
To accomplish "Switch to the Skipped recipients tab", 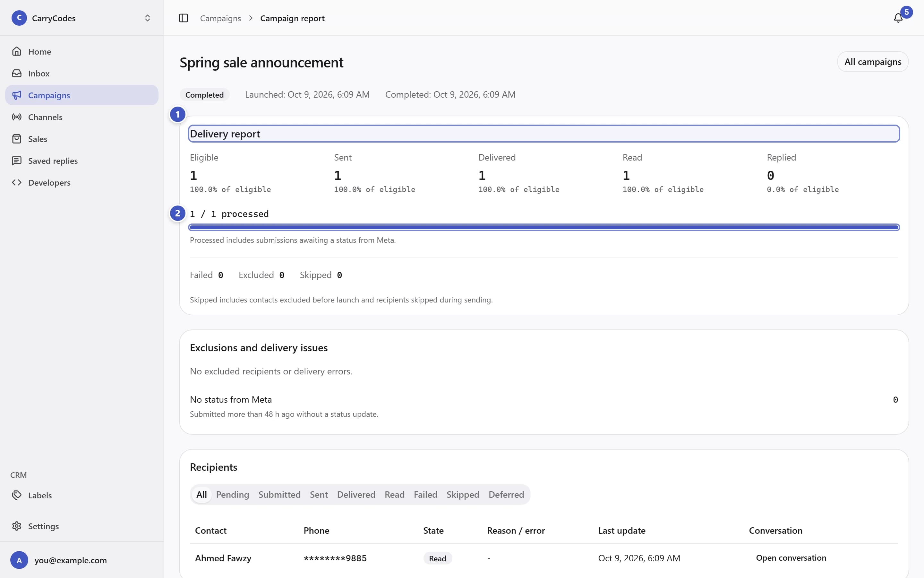I will pyautogui.click(x=463, y=494).
